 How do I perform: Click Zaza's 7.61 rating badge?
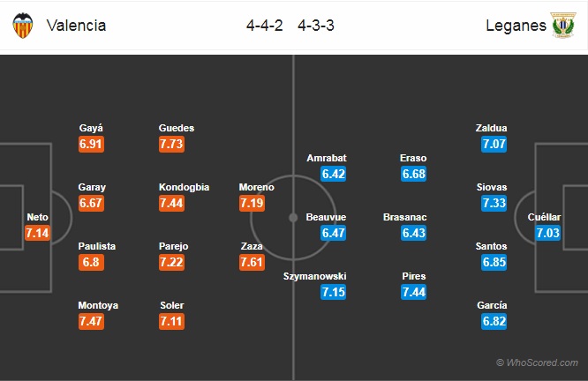point(252,262)
